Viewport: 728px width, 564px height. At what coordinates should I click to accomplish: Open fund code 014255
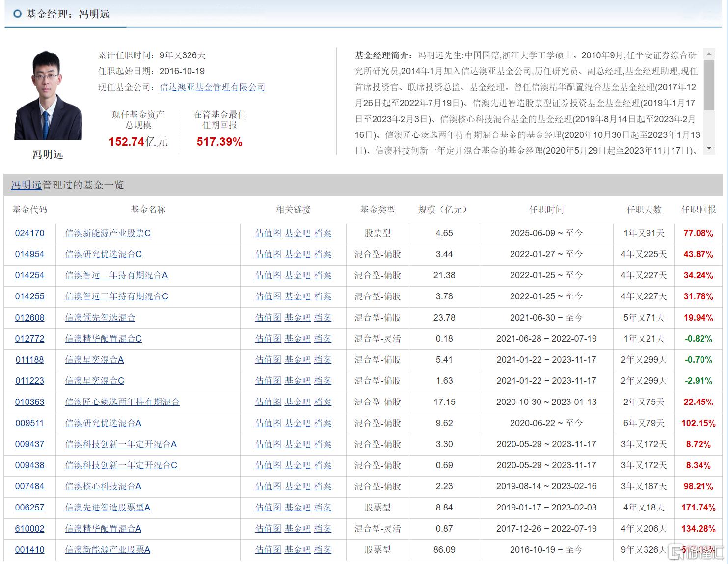coord(29,296)
